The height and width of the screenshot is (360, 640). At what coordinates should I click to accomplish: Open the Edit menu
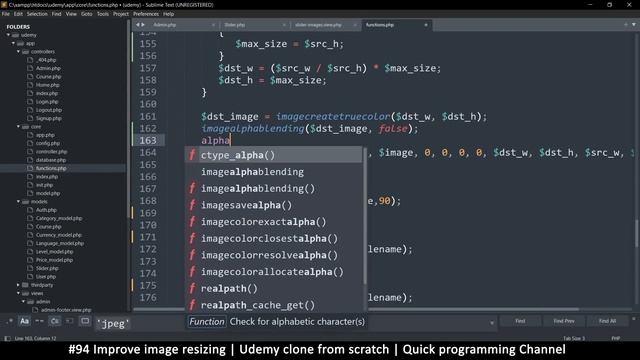tap(18, 14)
